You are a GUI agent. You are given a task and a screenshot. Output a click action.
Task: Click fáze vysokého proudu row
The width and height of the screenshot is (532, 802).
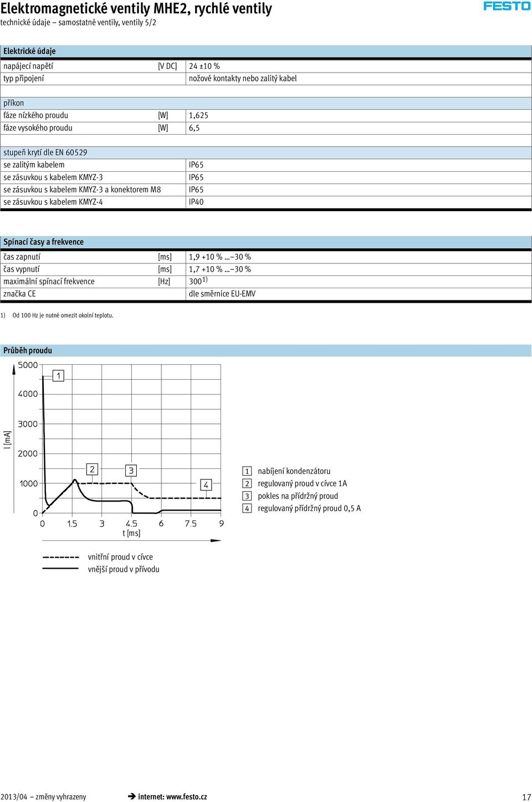tap(266, 128)
